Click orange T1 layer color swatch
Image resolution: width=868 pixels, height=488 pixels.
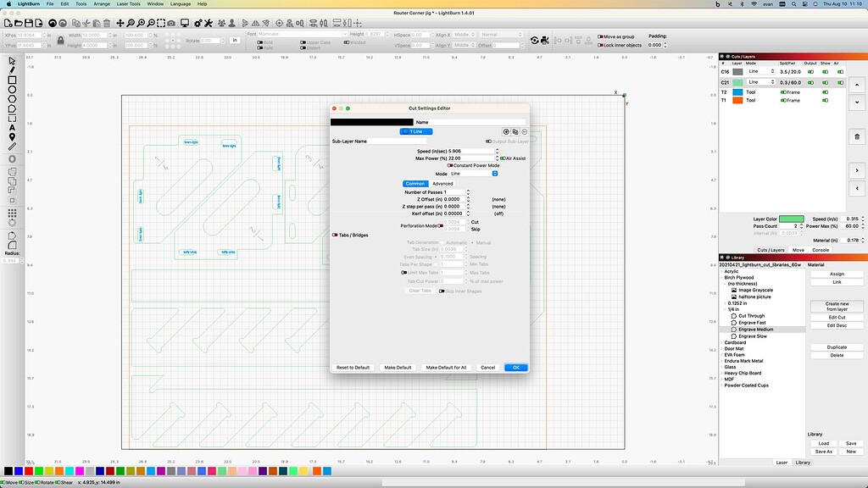(738, 101)
